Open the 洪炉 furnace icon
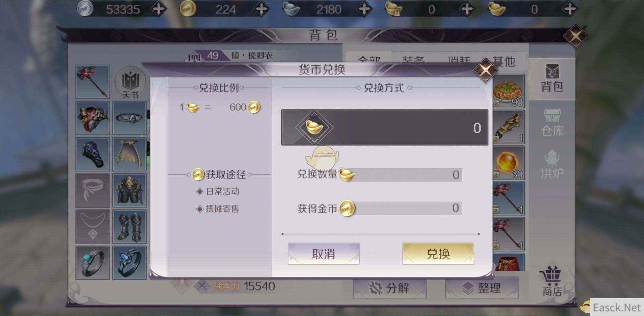 point(552,164)
